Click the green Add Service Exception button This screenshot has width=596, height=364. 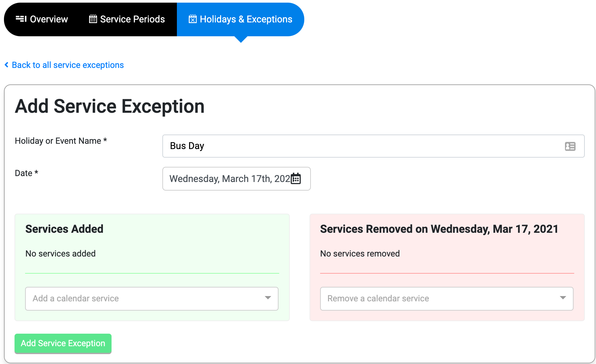point(63,344)
